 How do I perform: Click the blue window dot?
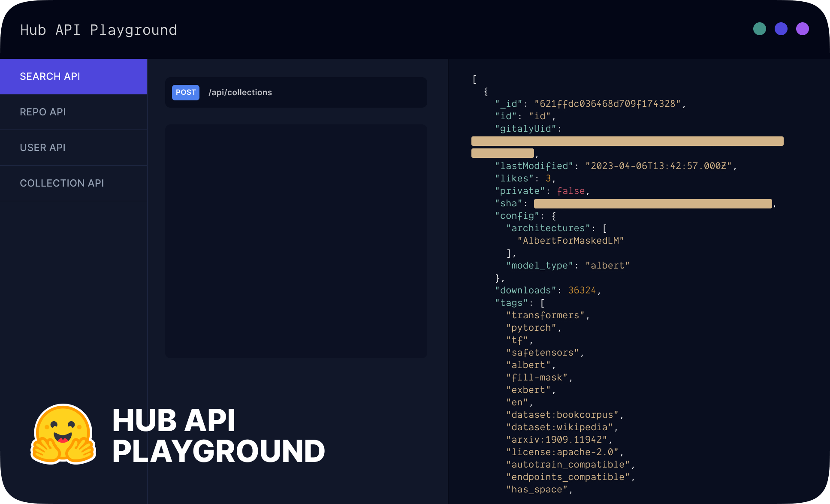pyautogui.click(x=781, y=29)
